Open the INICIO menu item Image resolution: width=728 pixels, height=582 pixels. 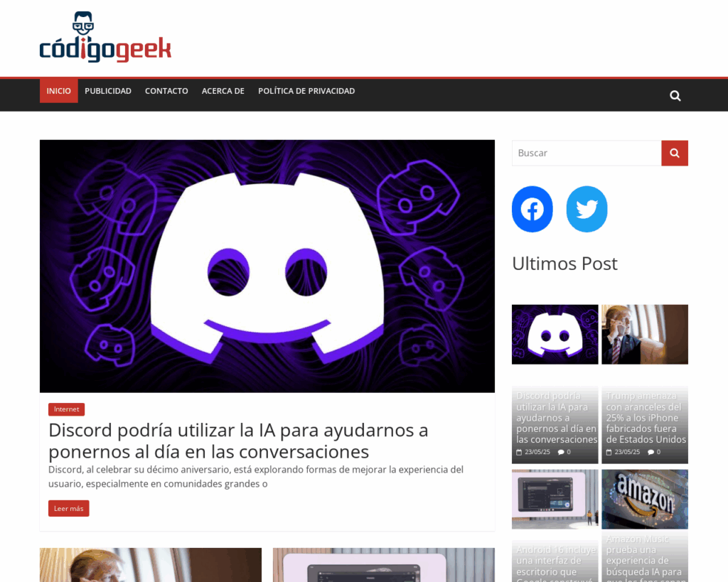pos(58,90)
